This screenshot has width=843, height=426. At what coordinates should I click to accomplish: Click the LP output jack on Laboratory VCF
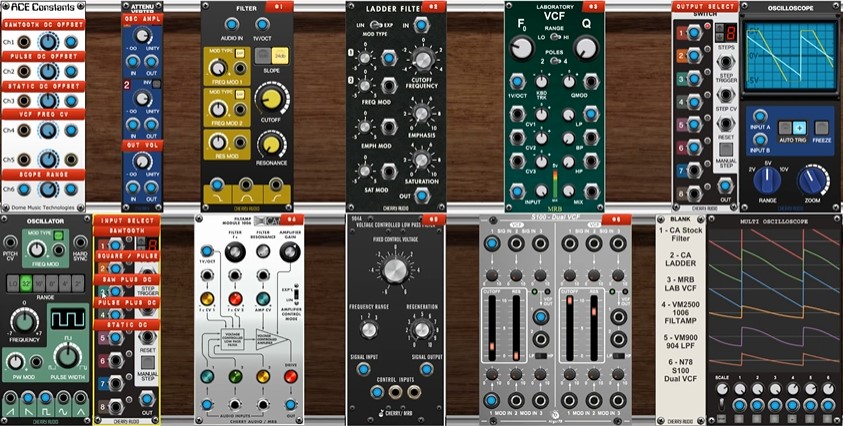click(591, 114)
